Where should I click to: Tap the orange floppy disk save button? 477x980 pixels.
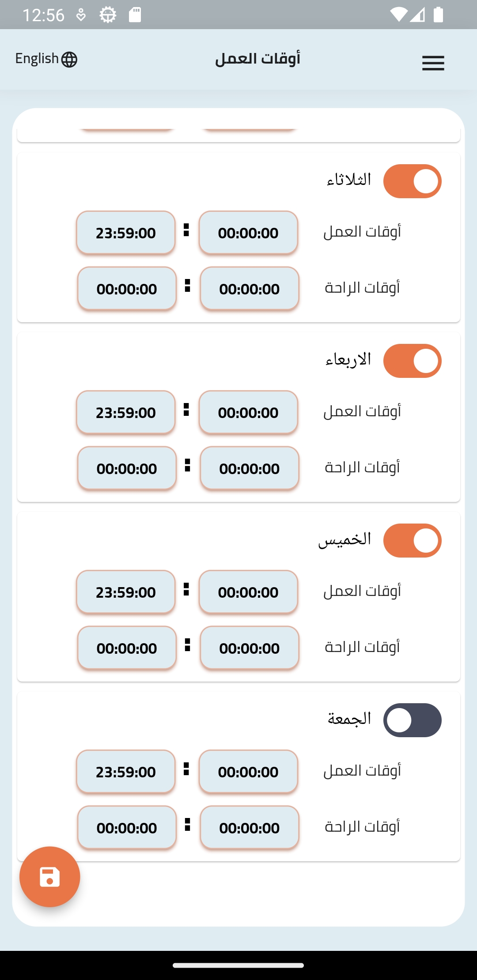pos(50,877)
